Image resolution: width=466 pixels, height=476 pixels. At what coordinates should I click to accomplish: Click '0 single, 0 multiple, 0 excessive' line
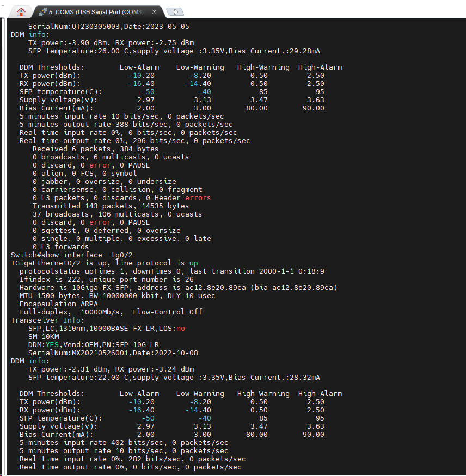coord(121,239)
